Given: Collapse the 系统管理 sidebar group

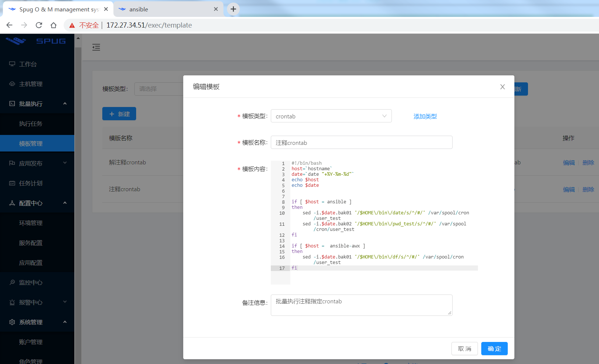Looking at the screenshot, I should (x=37, y=322).
